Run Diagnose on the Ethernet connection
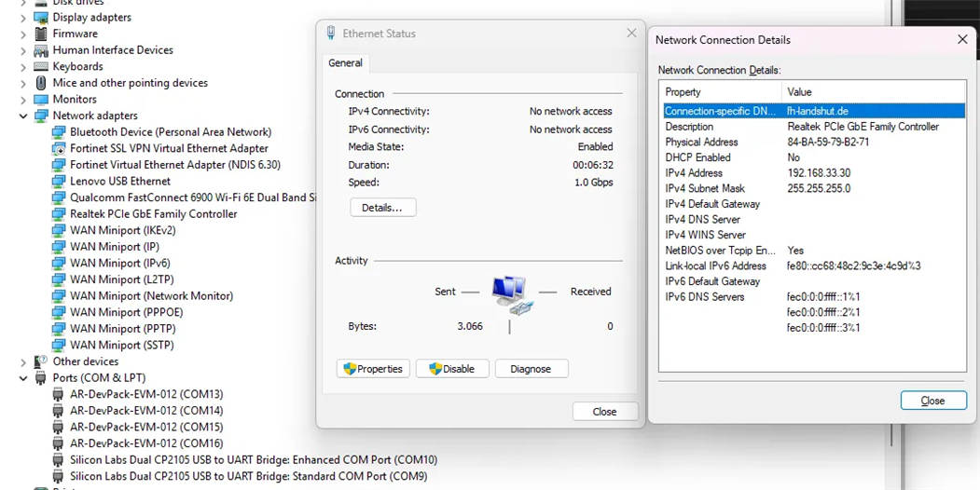This screenshot has width=980, height=490. tap(531, 369)
